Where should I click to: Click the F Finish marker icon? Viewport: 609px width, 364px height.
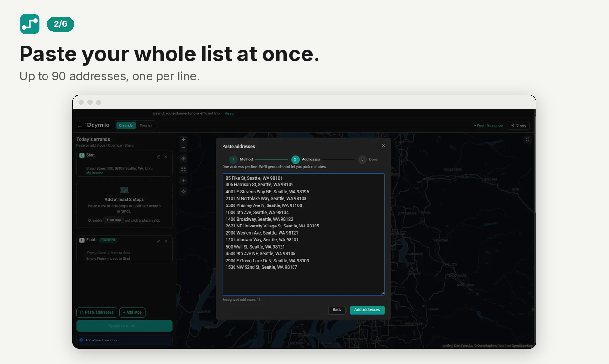click(82, 240)
